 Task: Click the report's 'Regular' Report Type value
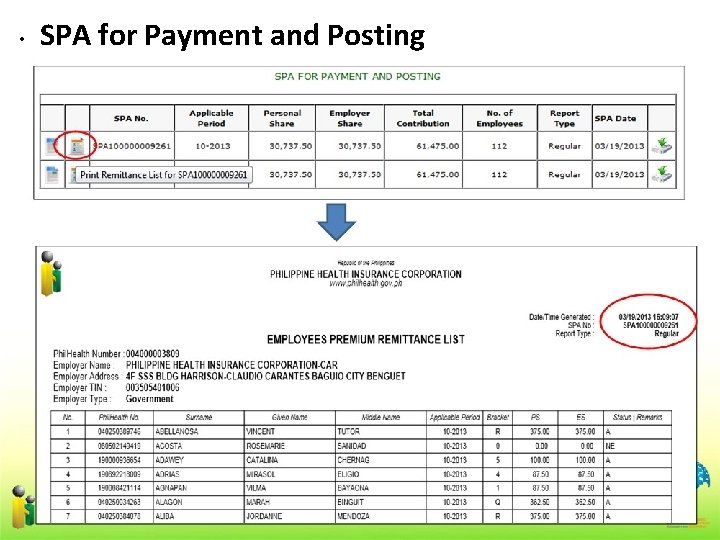click(x=666, y=333)
